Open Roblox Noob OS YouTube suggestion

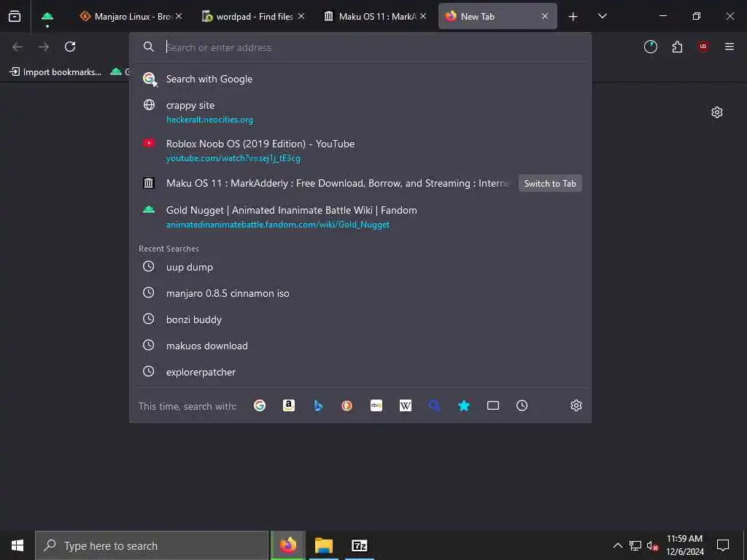coord(360,150)
